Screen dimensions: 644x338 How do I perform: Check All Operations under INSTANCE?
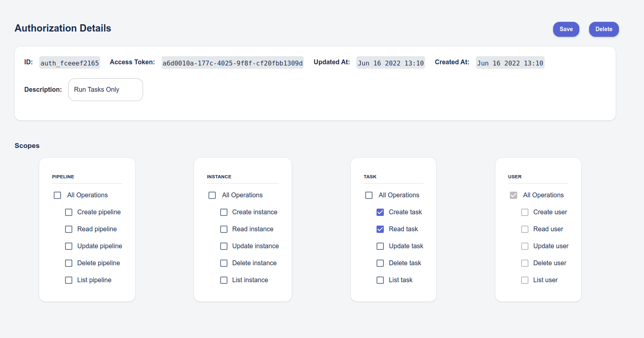point(212,195)
